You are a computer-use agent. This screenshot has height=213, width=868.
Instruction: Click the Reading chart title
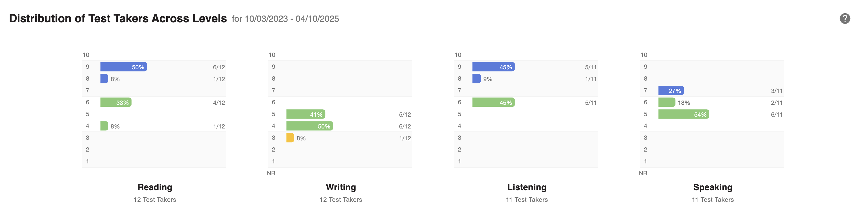pos(155,187)
